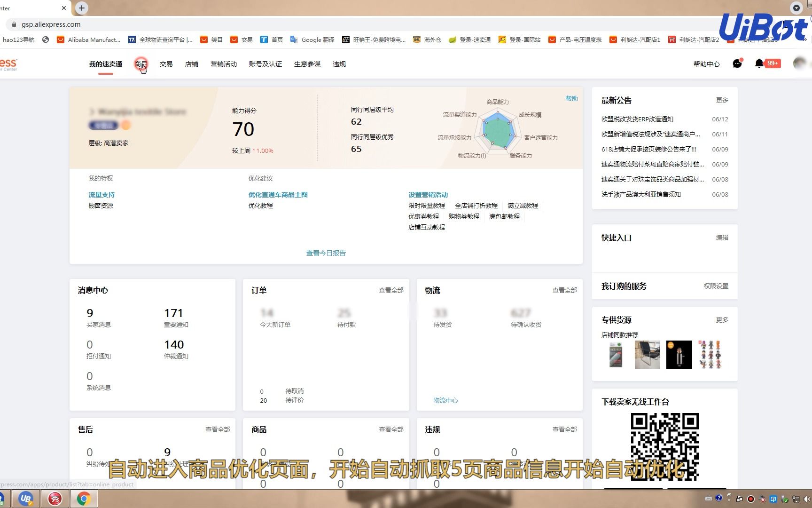Open the 交易 navigation menu
This screenshot has height=508, width=812.
click(166, 64)
